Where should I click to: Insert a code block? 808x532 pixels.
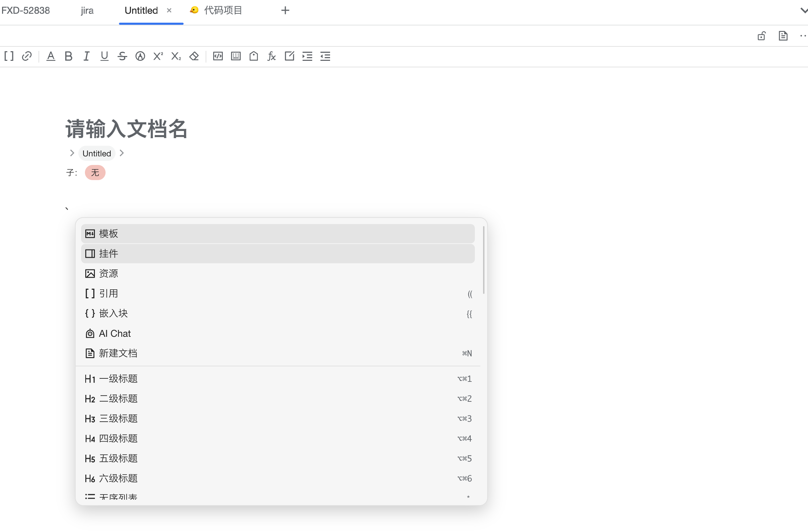tap(218, 56)
